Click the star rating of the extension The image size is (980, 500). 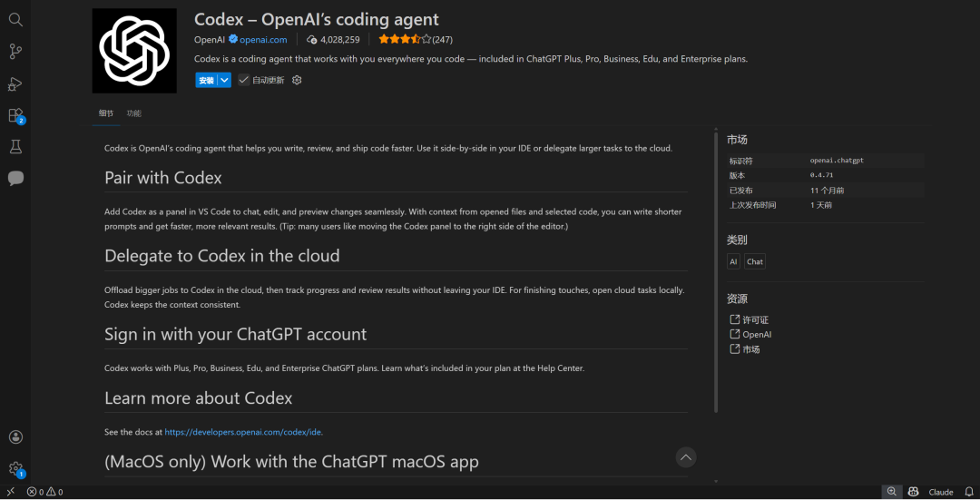tap(405, 39)
